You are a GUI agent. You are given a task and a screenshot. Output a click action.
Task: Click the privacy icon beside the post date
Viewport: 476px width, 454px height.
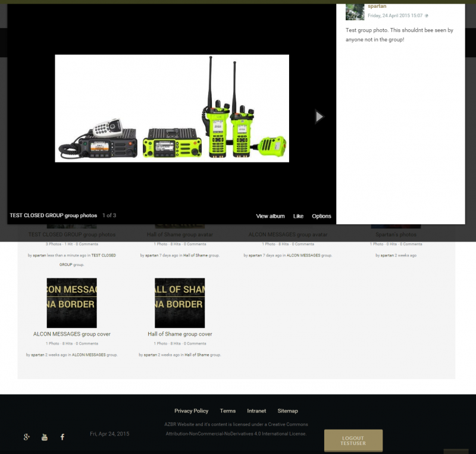(x=427, y=16)
